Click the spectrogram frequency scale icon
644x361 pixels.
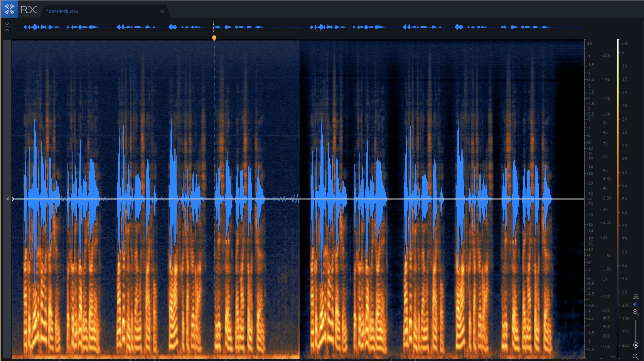[636, 296]
